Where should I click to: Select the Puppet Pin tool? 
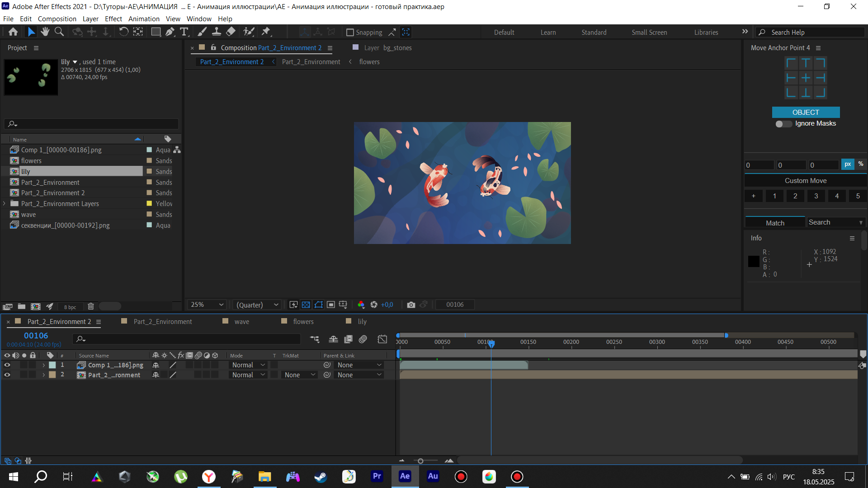(266, 32)
